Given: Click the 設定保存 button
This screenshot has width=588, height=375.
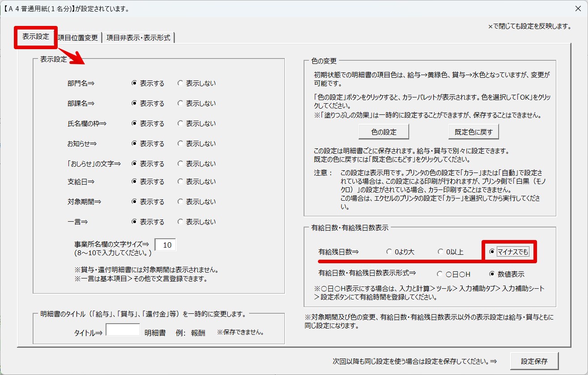Looking at the screenshot, I should 534,361.
